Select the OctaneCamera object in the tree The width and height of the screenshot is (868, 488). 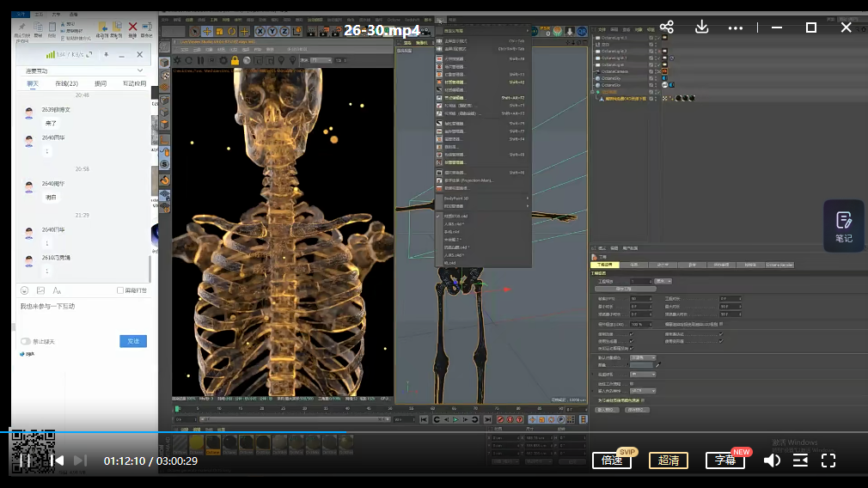click(x=615, y=71)
